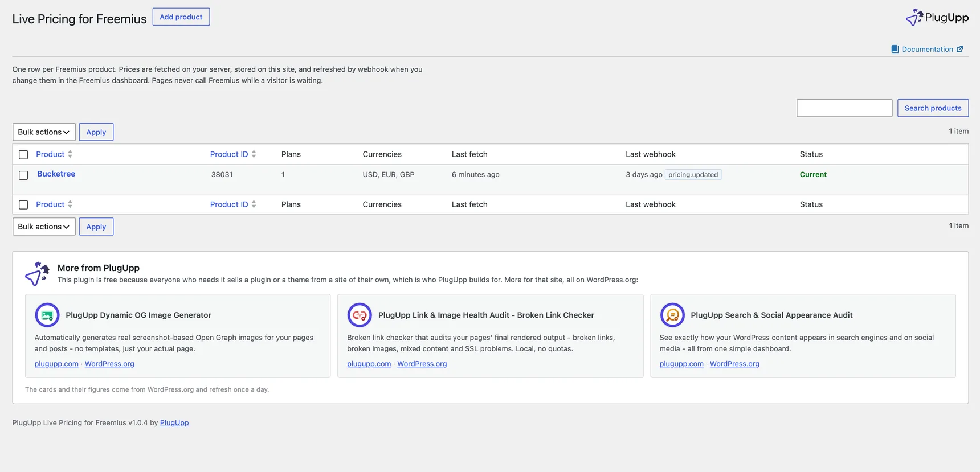Click sort arrows next to bottom Product ID header

(x=254, y=204)
